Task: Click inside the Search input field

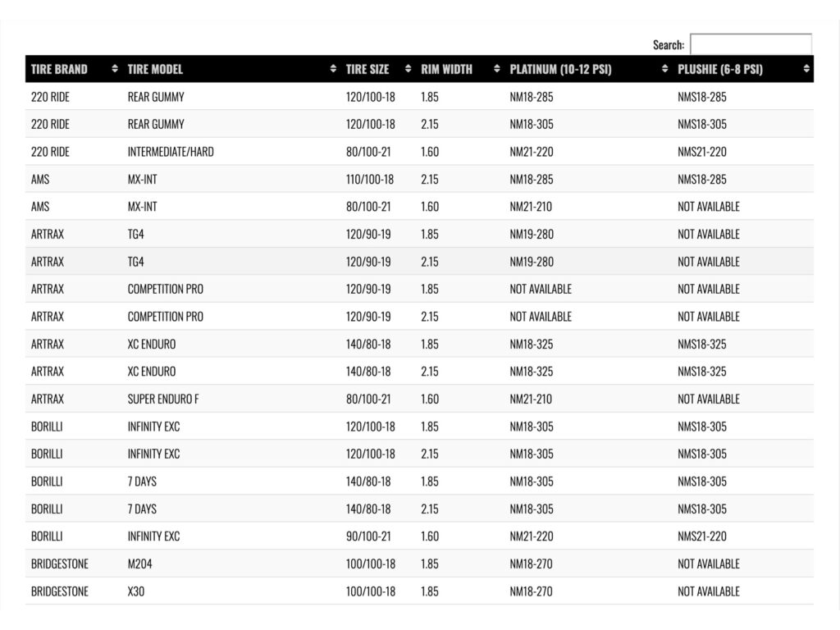Action: 751,44
